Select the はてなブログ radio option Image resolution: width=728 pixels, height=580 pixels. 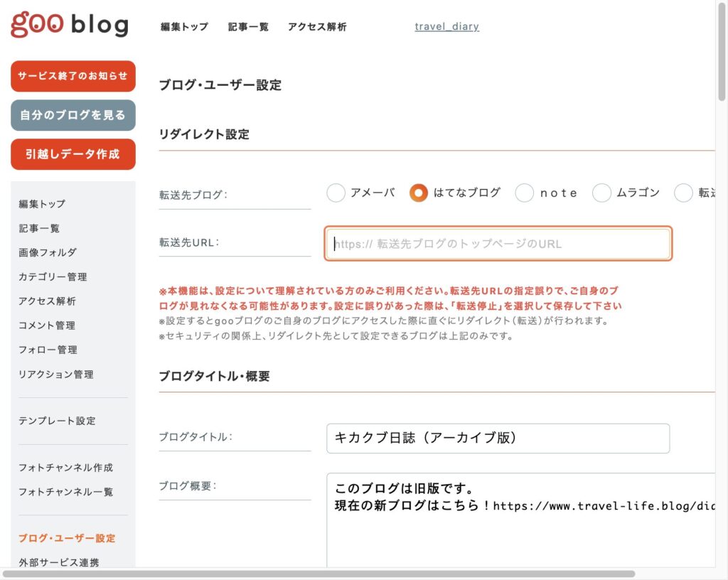[419, 193]
